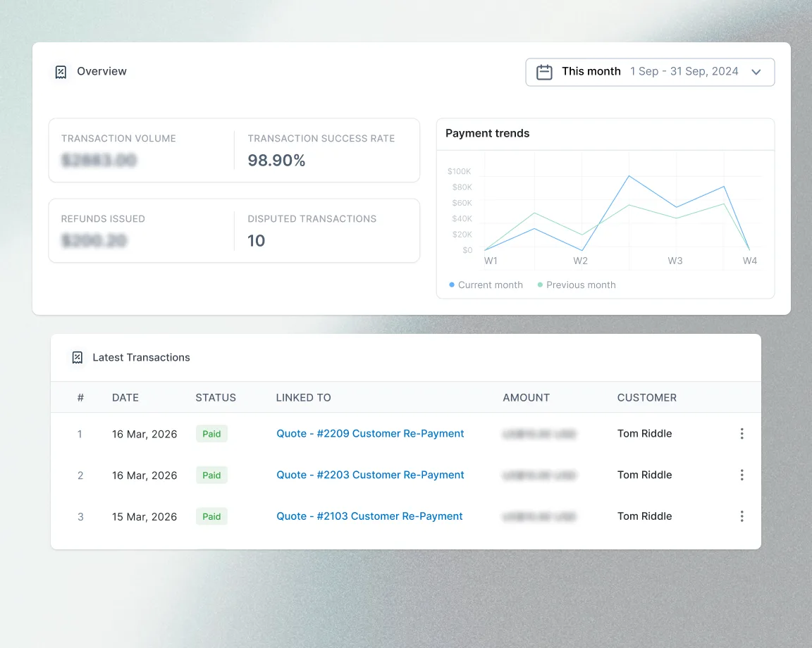This screenshot has width=812, height=648.
Task: Expand the This month date range chevron
Action: [x=756, y=72]
